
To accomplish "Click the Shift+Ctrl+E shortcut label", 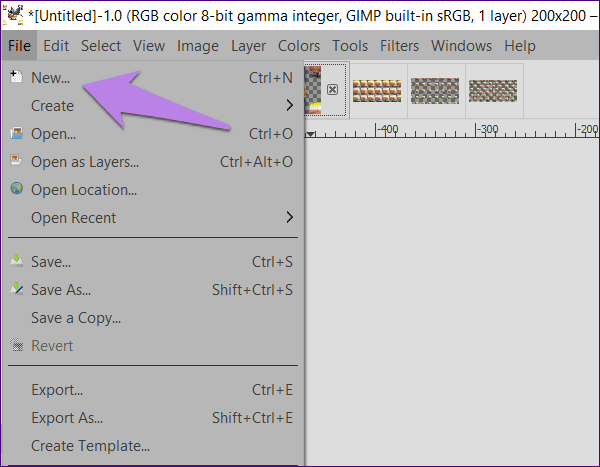I will tap(253, 418).
